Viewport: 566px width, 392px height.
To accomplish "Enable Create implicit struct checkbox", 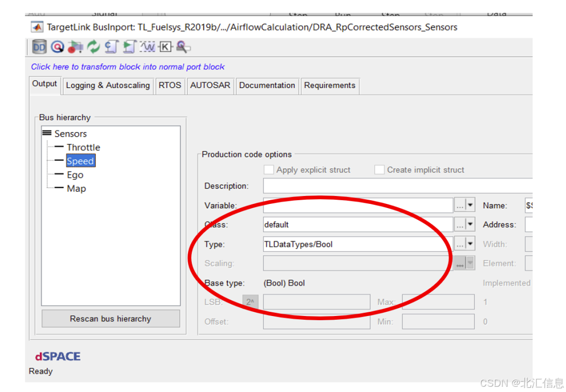I will pyautogui.click(x=379, y=170).
